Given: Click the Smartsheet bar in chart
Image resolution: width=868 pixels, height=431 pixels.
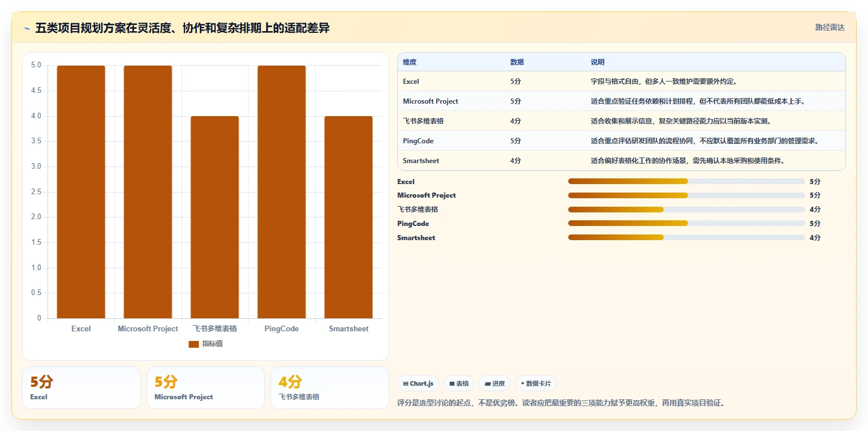Looking at the screenshot, I should [x=349, y=217].
